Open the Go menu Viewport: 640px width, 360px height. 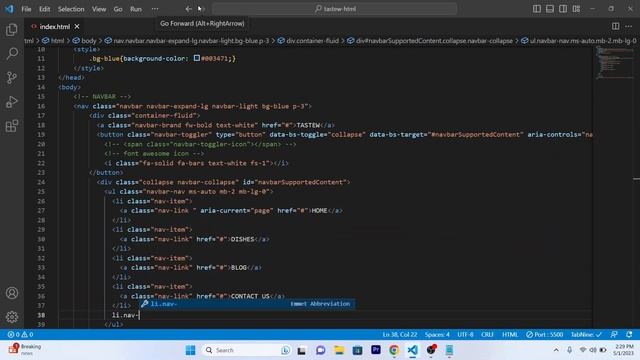click(x=118, y=9)
